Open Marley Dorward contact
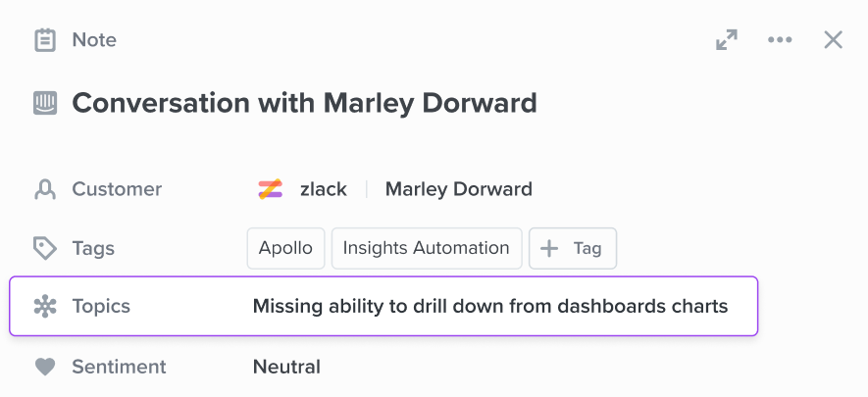This screenshot has width=868, height=397. tap(458, 189)
